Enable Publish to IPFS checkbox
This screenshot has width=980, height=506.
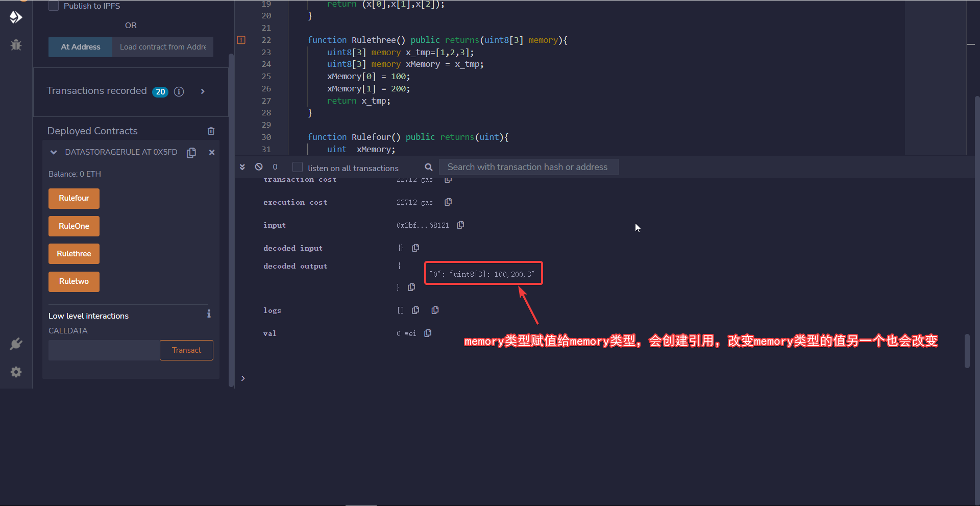point(54,6)
